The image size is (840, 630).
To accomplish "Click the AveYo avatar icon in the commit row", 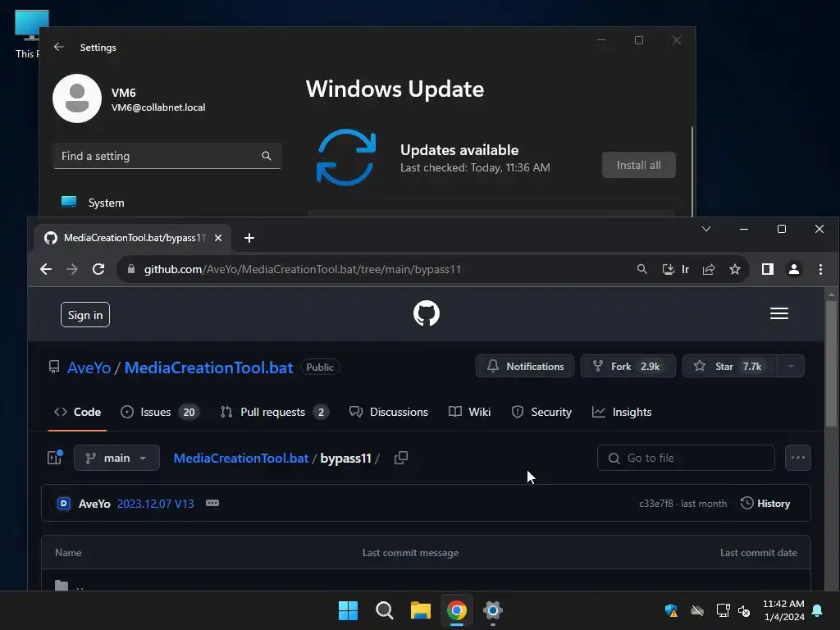I will (64, 504).
